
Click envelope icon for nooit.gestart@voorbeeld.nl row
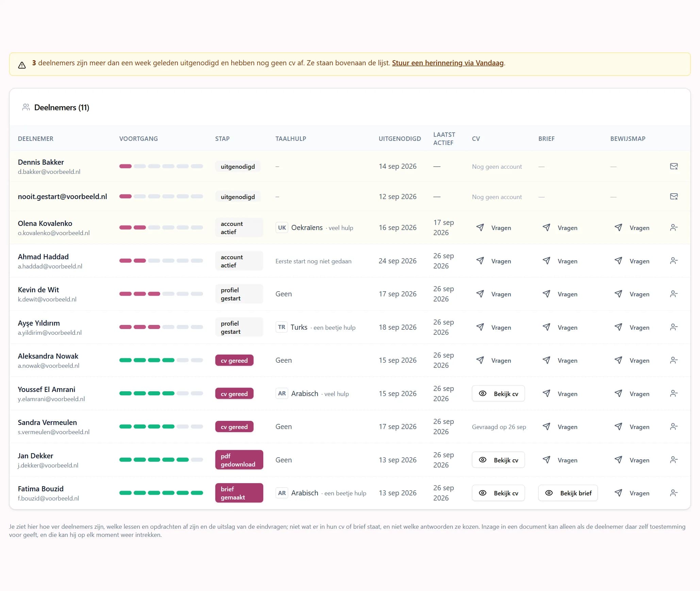(673, 197)
